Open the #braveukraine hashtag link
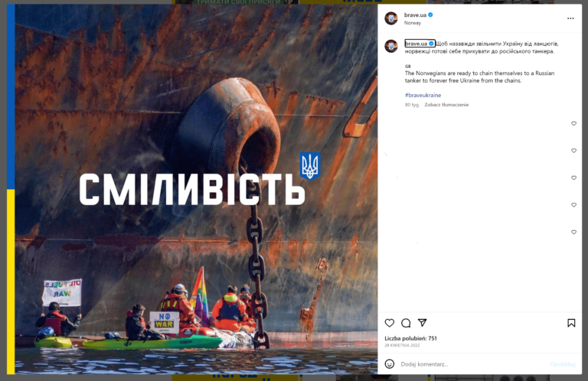The width and height of the screenshot is (588, 381). (x=423, y=95)
